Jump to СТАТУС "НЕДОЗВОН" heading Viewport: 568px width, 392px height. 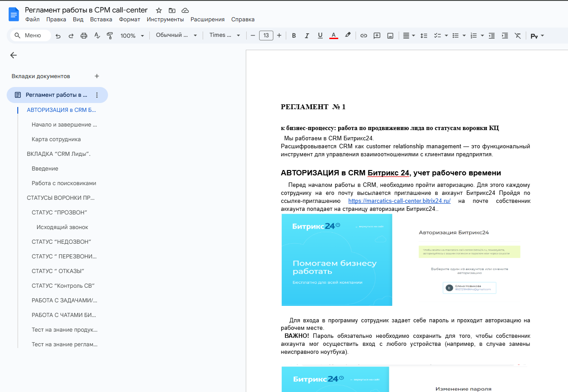click(x=61, y=242)
